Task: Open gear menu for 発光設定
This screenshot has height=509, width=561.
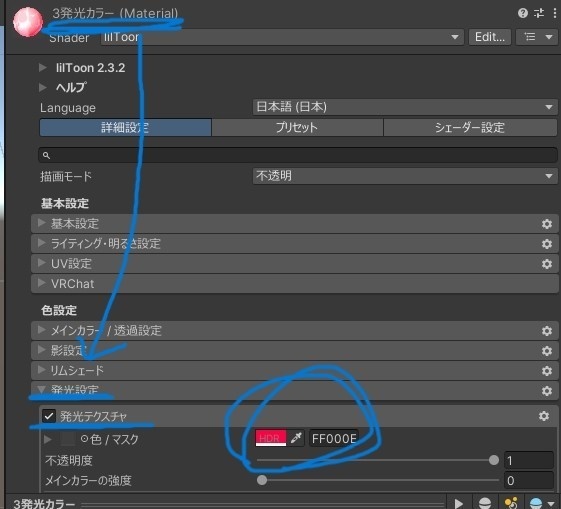Action: coord(546,391)
